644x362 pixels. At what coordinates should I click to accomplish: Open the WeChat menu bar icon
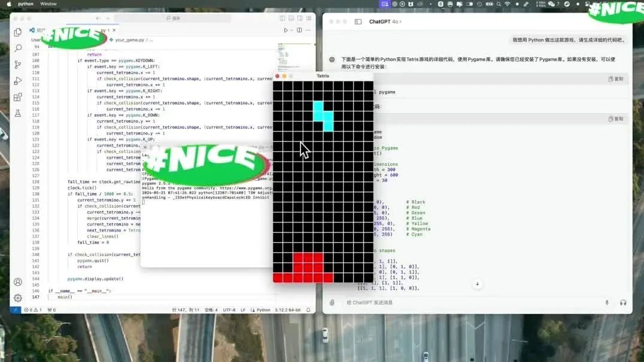[x=552, y=4]
